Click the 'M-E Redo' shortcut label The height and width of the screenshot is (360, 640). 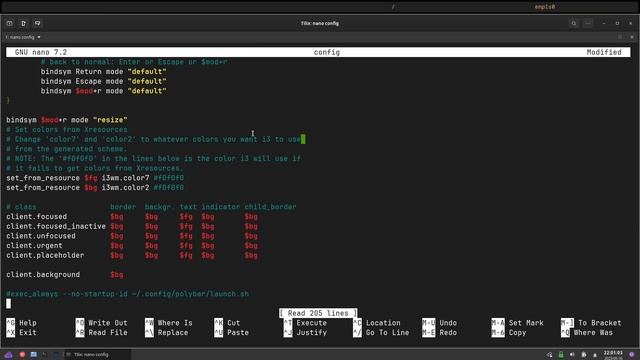440,333
